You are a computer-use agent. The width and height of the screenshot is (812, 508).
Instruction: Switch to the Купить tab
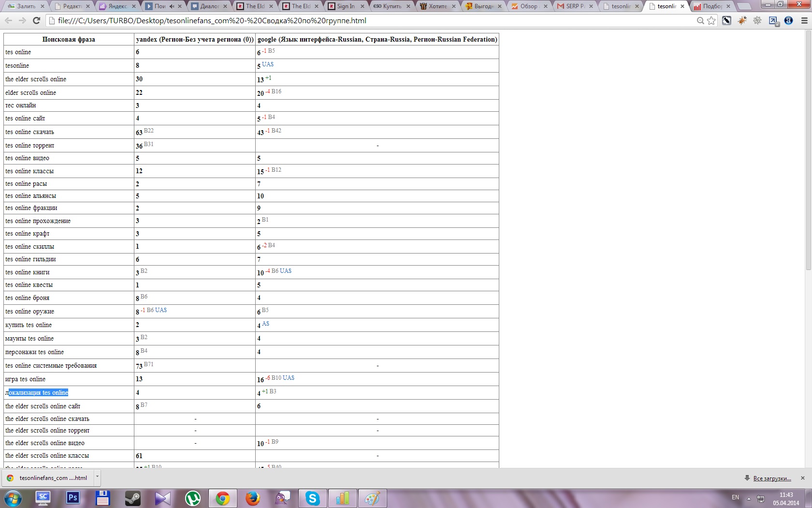tap(392, 6)
